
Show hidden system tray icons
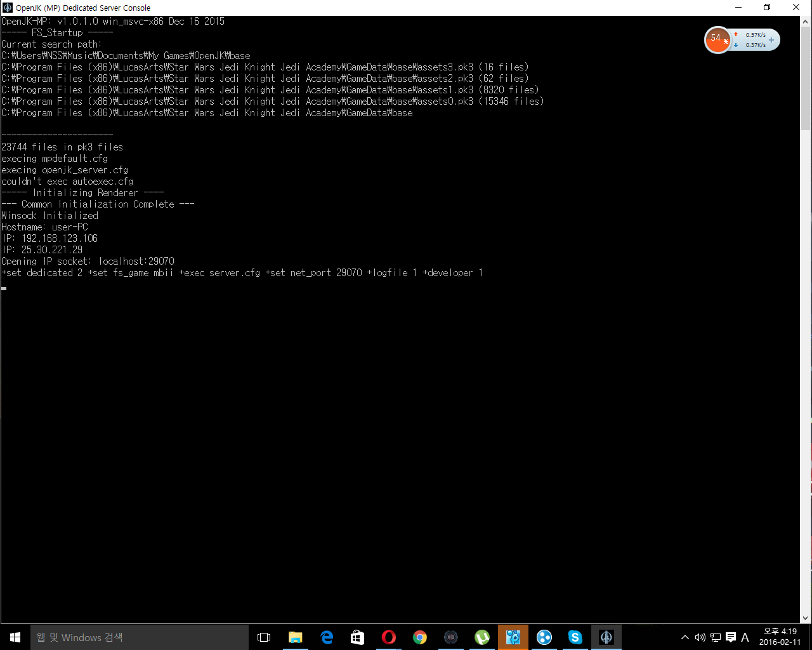[x=684, y=637]
